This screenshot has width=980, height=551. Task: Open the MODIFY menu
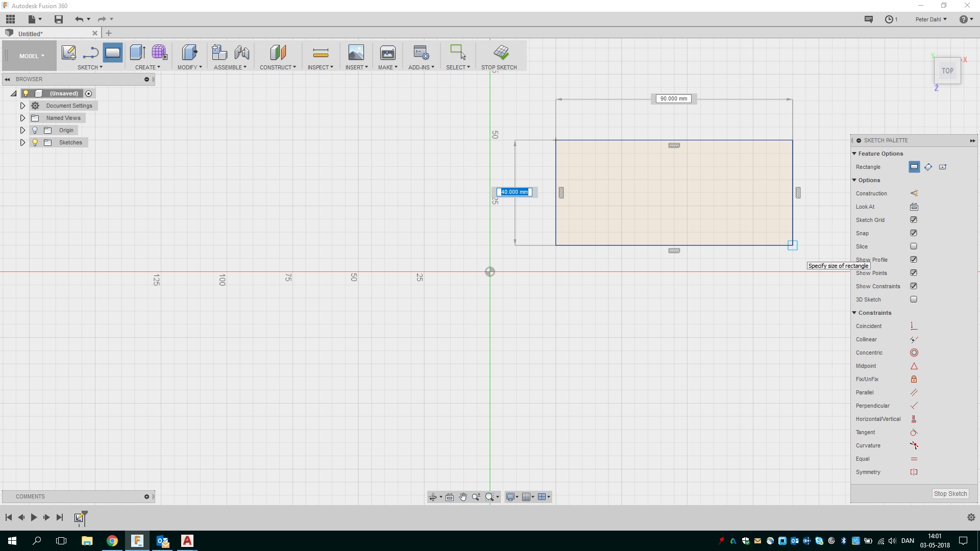189,67
